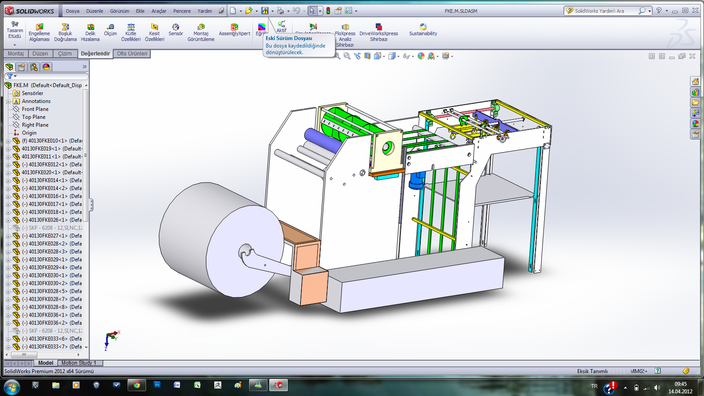Open FloXpress Analiz Sihirbazı
Screen dimensions: 704x396
[345, 35]
